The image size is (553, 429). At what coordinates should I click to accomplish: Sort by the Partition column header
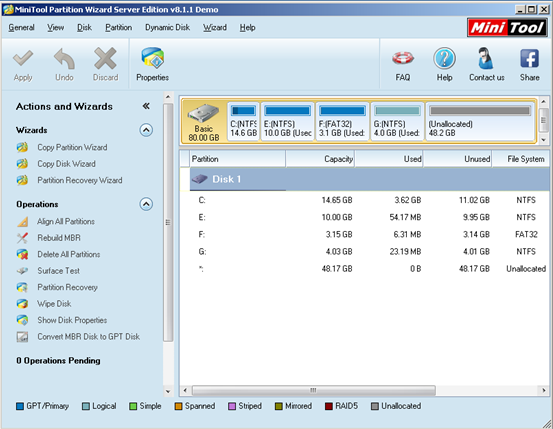pos(238,159)
